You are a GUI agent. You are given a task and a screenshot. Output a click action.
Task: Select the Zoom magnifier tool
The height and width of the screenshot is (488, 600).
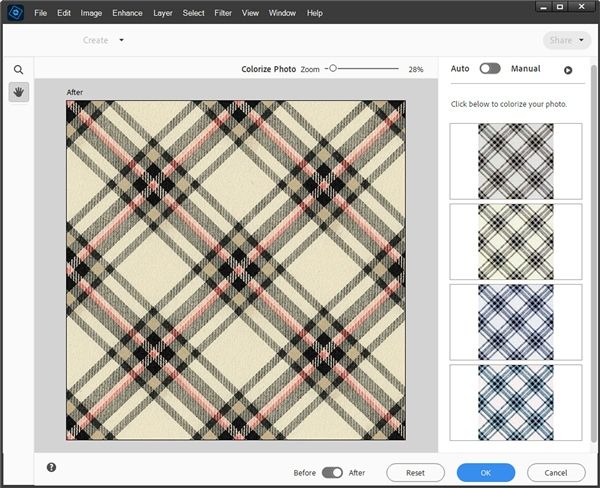[18, 70]
